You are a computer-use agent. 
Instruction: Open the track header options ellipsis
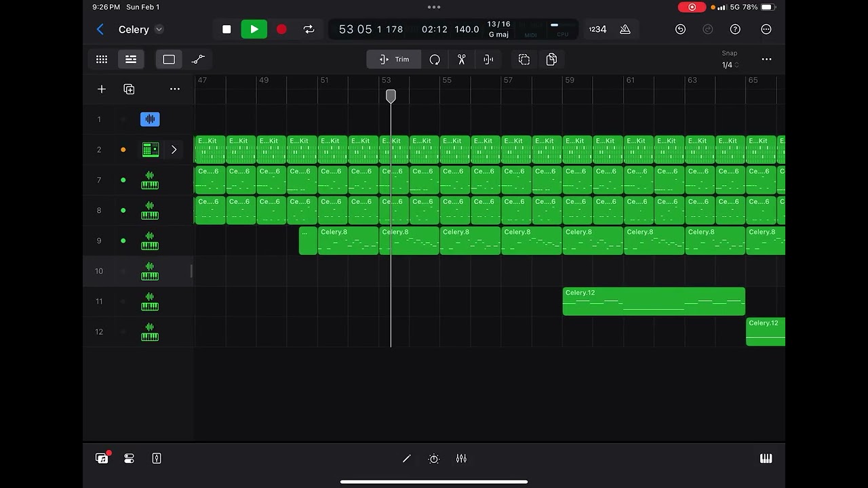click(x=175, y=89)
